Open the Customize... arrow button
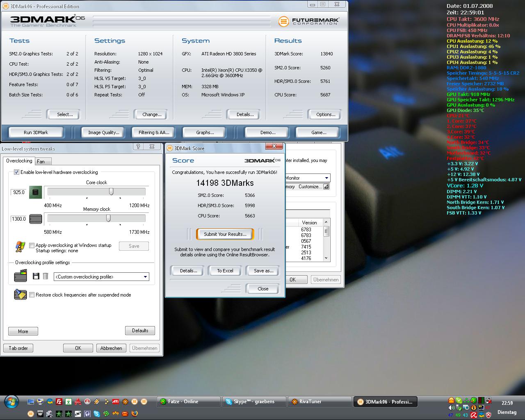The image size is (525, 420). [326, 187]
